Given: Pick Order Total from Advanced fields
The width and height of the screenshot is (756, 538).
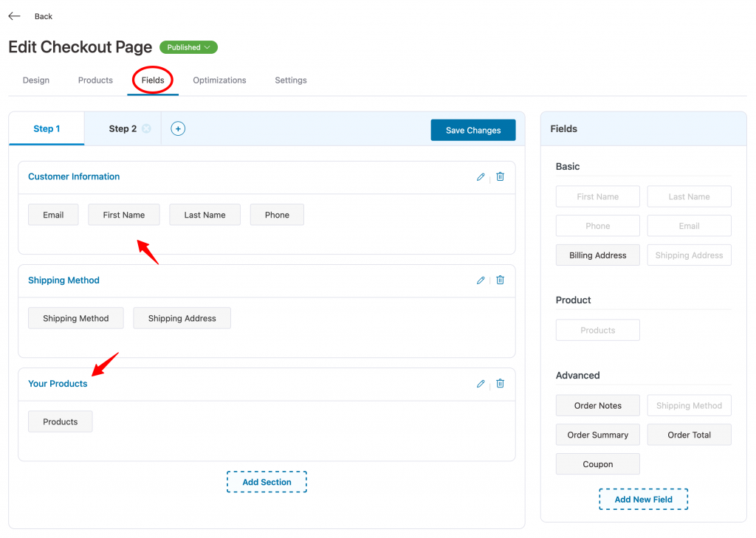Looking at the screenshot, I should pos(689,435).
